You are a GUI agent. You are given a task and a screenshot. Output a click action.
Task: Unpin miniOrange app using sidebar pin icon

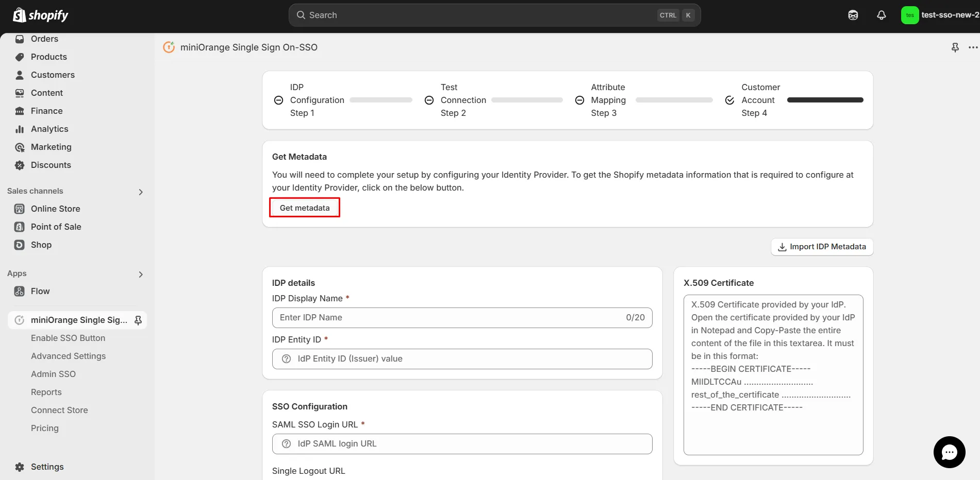138,320
